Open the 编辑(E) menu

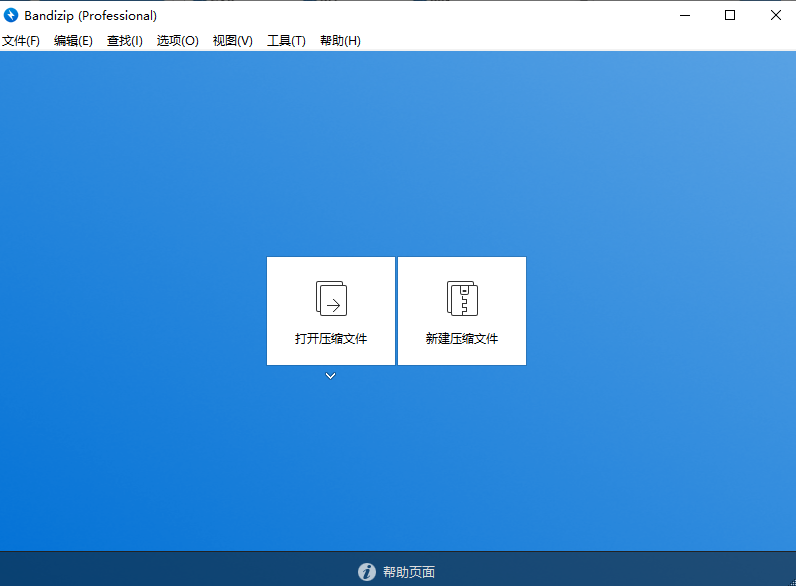pyautogui.click(x=73, y=41)
